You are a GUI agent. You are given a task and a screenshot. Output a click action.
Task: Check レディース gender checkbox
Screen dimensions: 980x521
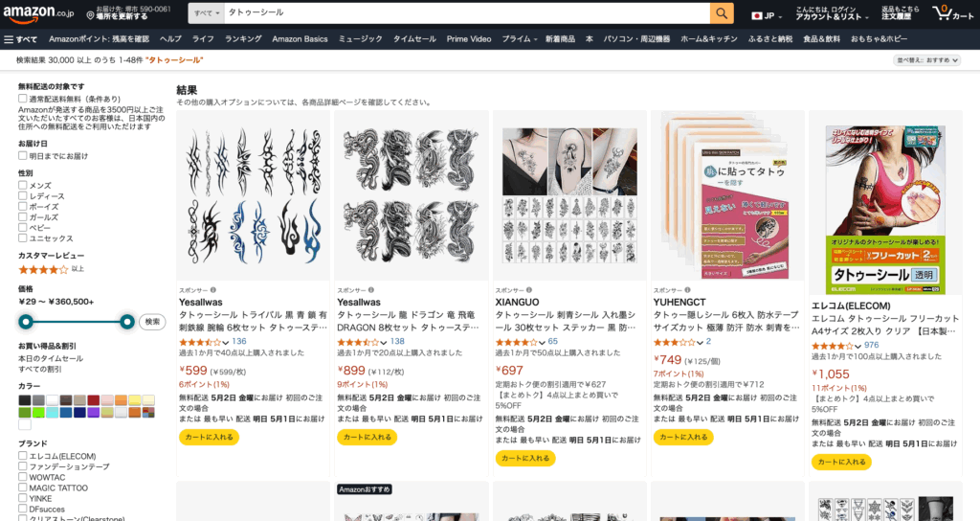click(23, 195)
